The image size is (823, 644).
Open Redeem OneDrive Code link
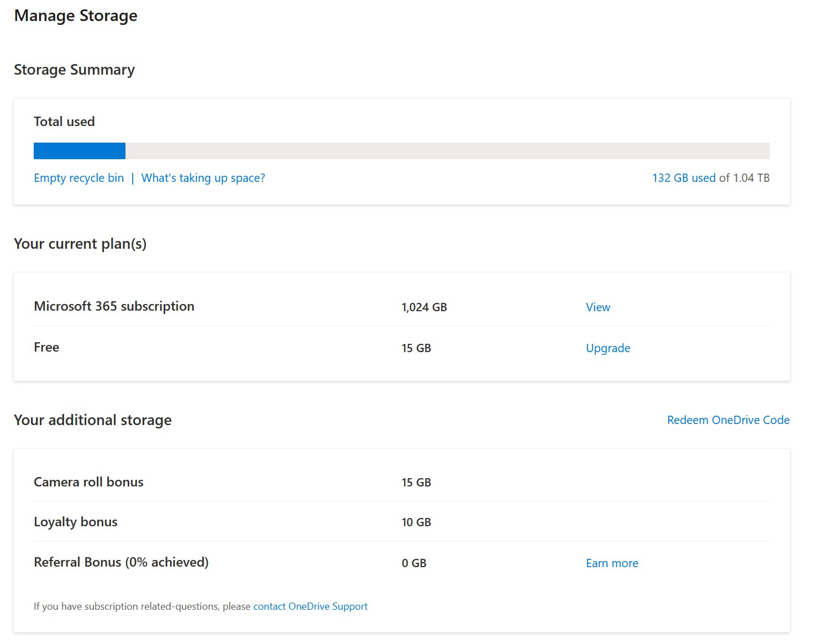coord(728,420)
